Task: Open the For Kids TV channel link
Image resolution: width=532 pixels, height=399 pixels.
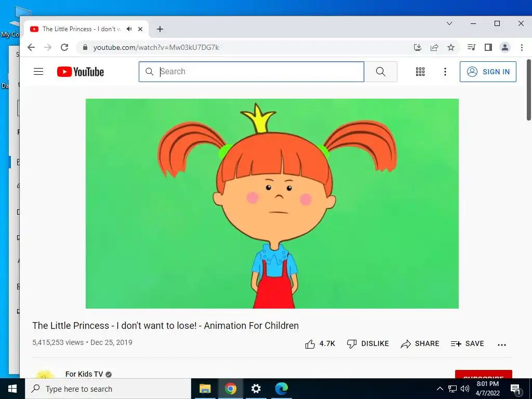Action: click(x=84, y=374)
